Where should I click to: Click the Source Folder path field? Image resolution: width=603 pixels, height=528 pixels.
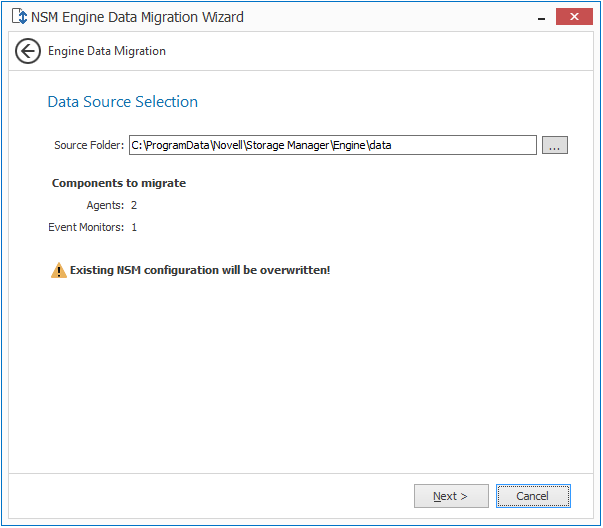[332, 145]
